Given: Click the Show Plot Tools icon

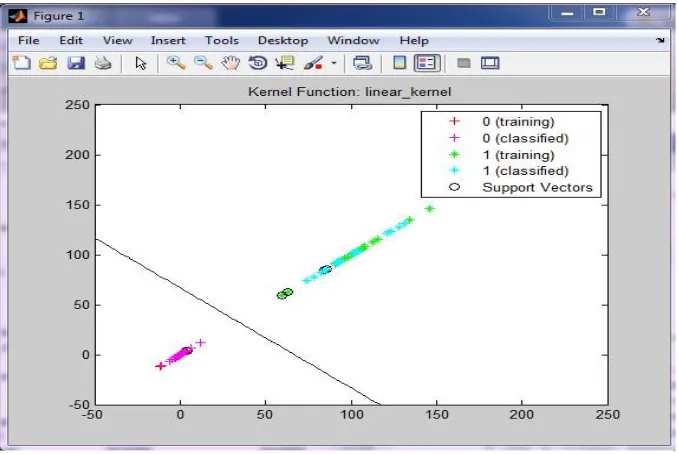Looking at the screenshot, I should (490, 63).
